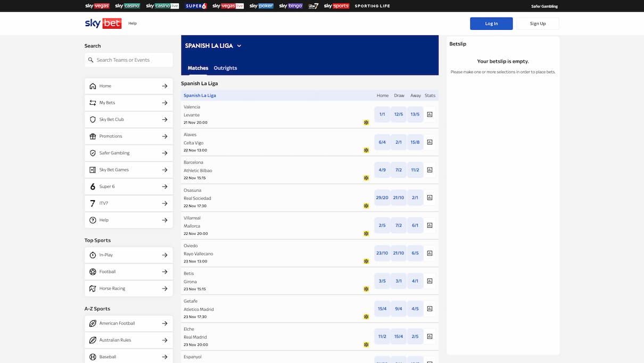Open the Sky Casino brand logo
This screenshot has width=644, height=363.
(128, 6)
